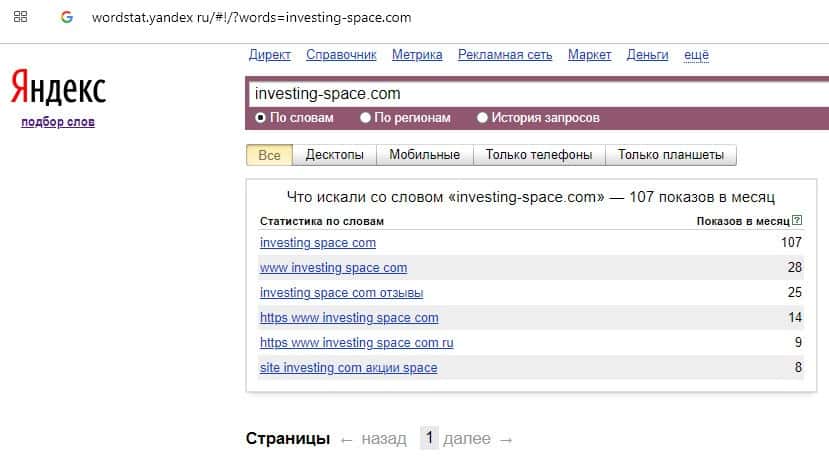Click the question mark help icon
The height and width of the screenshot is (471, 829).
coord(796,221)
